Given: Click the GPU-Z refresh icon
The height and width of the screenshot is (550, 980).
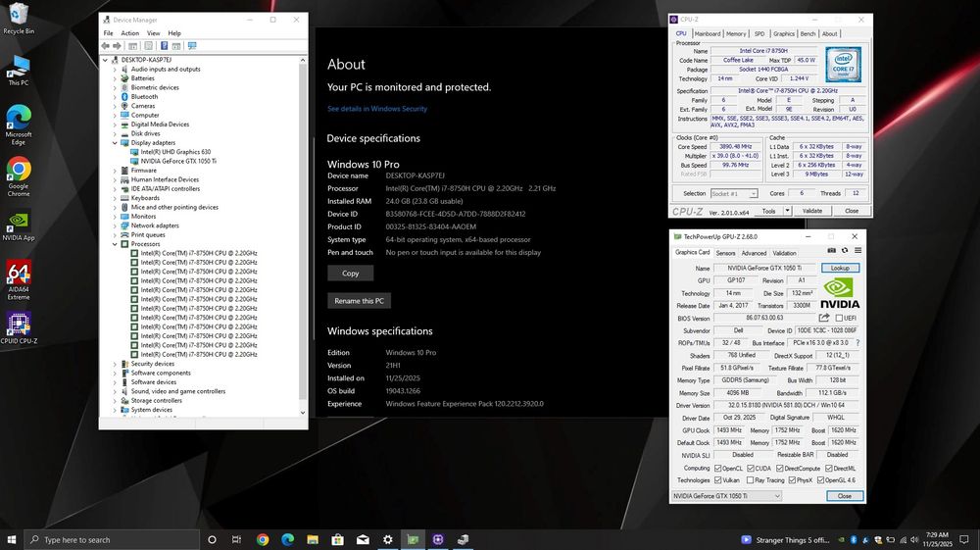Looking at the screenshot, I should coord(845,251).
